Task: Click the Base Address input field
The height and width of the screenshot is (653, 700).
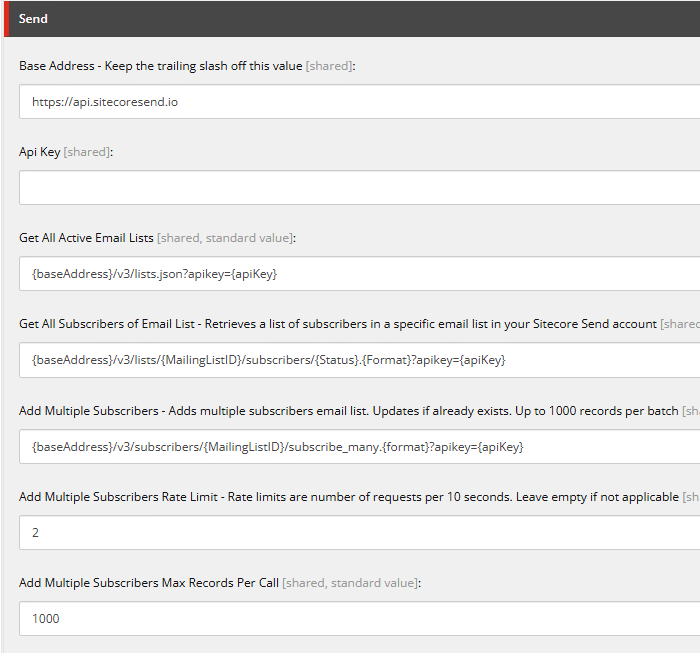Action: [359, 102]
